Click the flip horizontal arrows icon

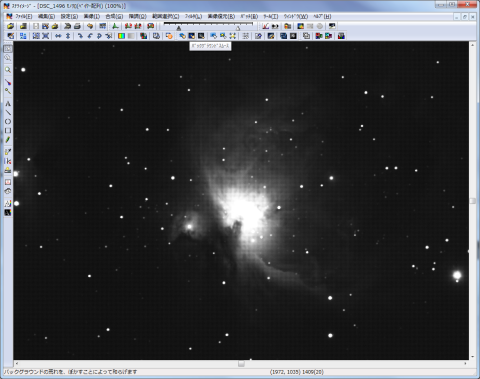(58, 36)
